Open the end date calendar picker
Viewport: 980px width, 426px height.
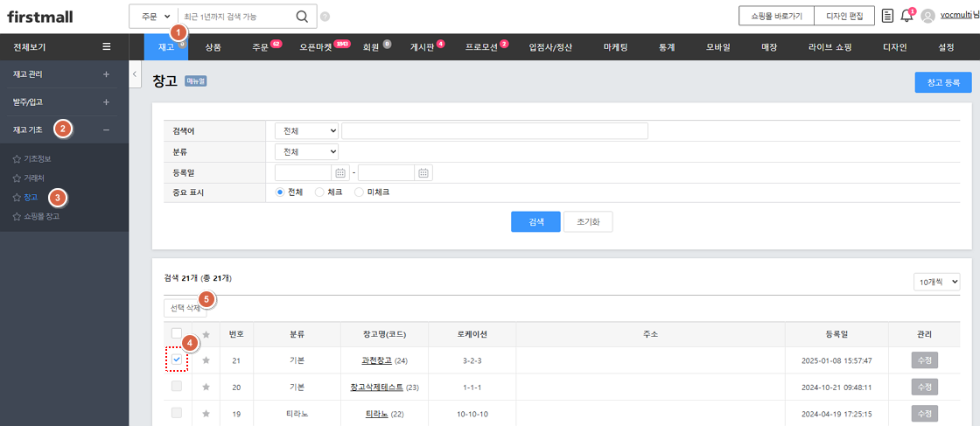pyautogui.click(x=423, y=173)
